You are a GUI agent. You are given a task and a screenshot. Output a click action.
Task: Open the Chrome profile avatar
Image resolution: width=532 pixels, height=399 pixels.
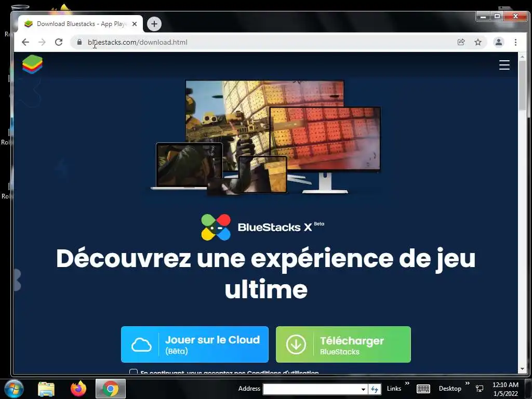[499, 42]
